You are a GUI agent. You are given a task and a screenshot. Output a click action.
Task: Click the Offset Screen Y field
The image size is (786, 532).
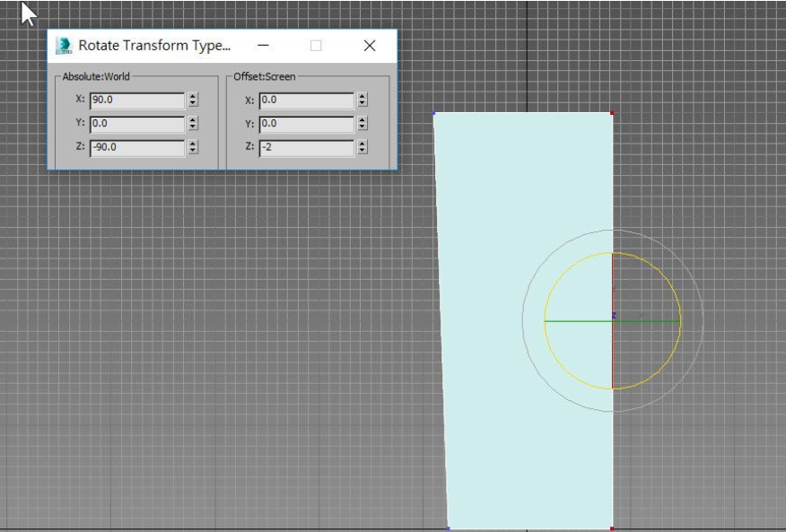307,124
